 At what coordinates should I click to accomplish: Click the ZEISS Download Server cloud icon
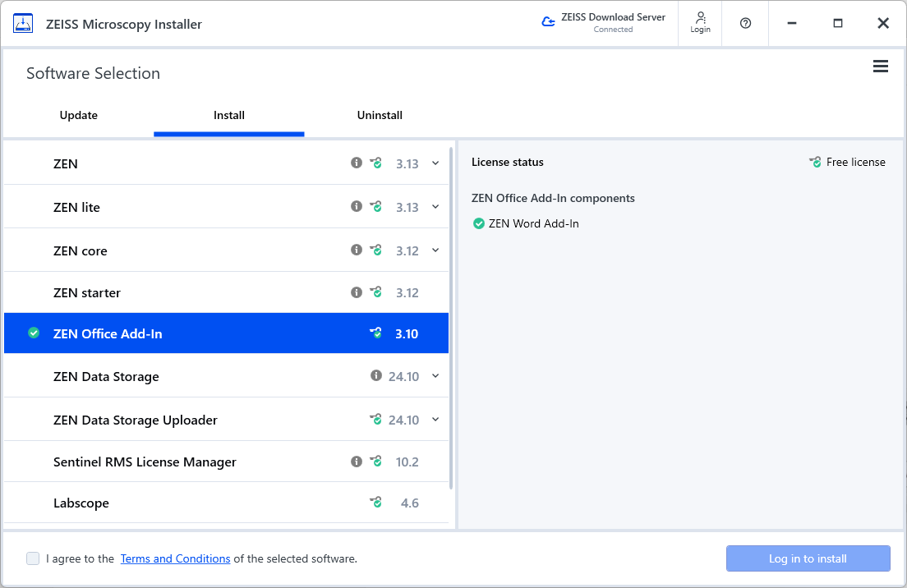point(549,22)
